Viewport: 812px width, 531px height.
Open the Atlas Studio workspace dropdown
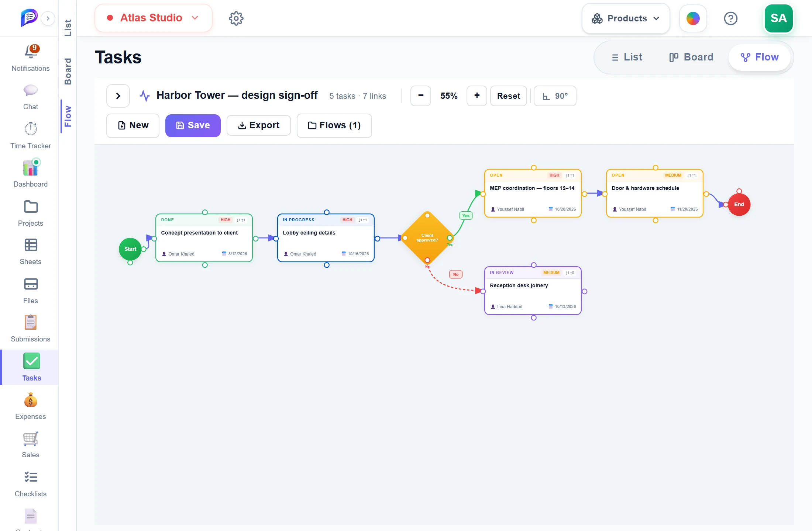click(153, 18)
